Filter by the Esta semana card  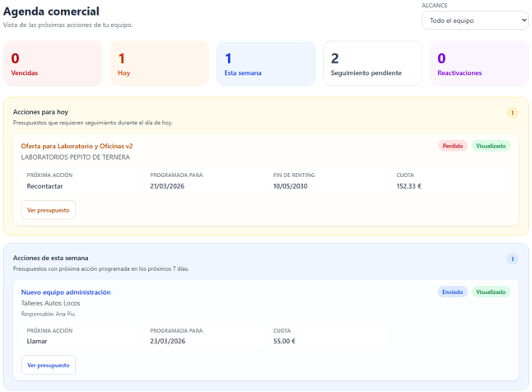(x=266, y=63)
